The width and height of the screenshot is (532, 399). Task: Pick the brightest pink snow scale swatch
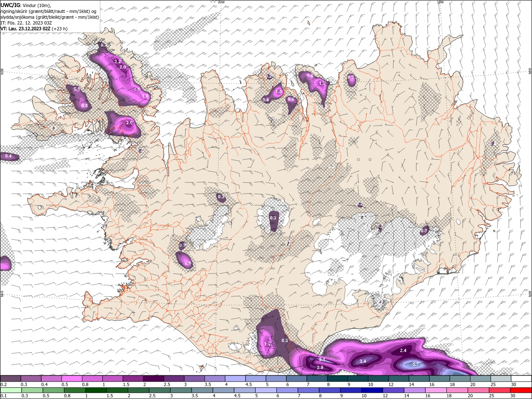(x=71, y=379)
